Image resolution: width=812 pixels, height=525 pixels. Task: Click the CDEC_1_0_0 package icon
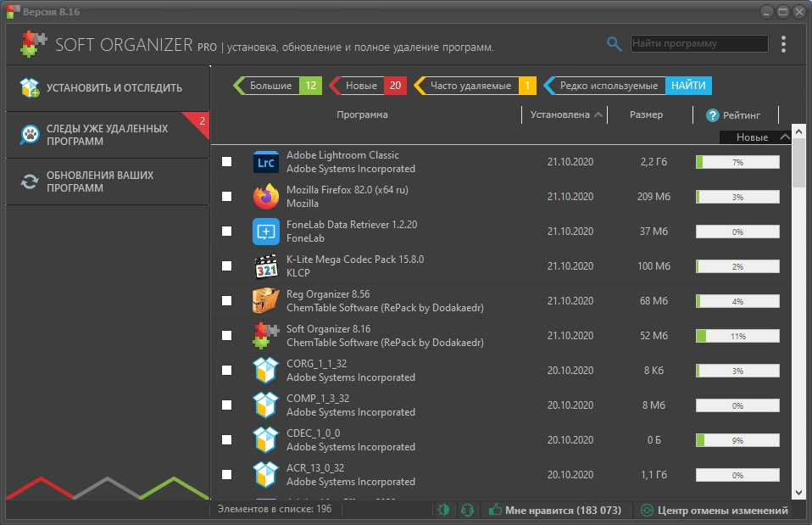(x=265, y=439)
